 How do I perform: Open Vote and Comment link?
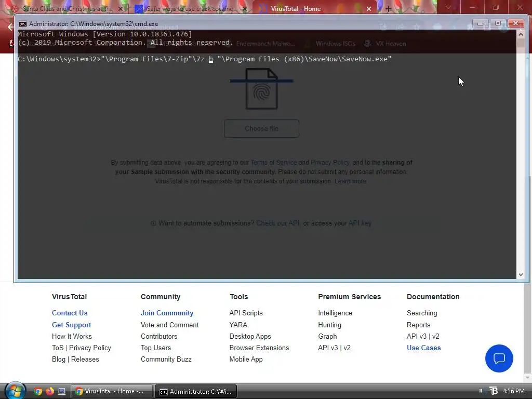point(170,325)
